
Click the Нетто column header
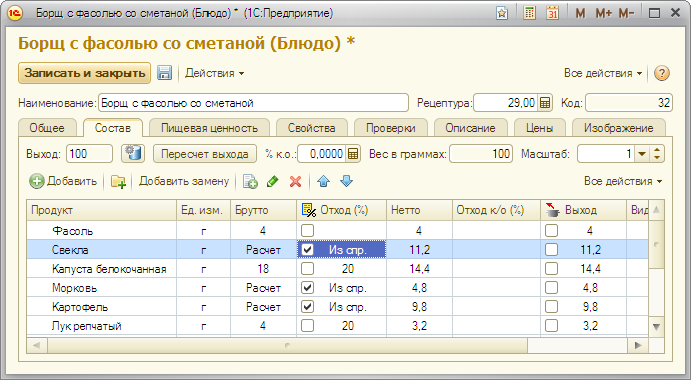point(419,210)
